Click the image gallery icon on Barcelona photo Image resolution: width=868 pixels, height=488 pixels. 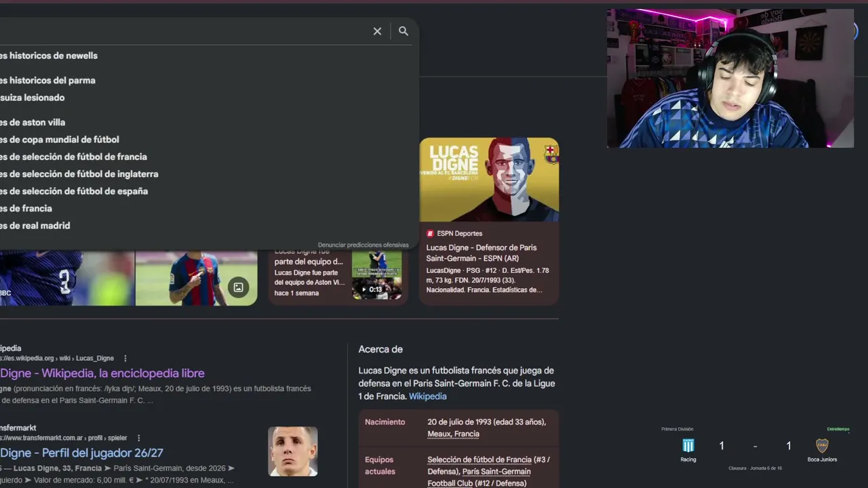pos(238,287)
